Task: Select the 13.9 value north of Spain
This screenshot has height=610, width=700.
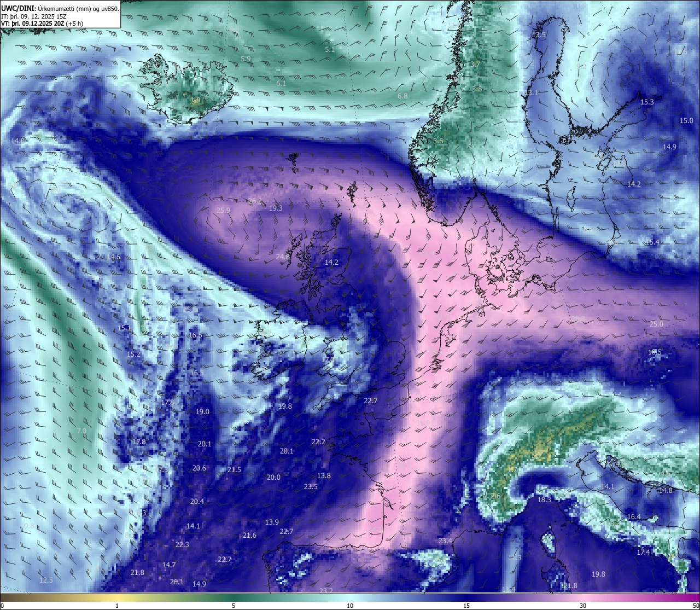Action: point(272,522)
